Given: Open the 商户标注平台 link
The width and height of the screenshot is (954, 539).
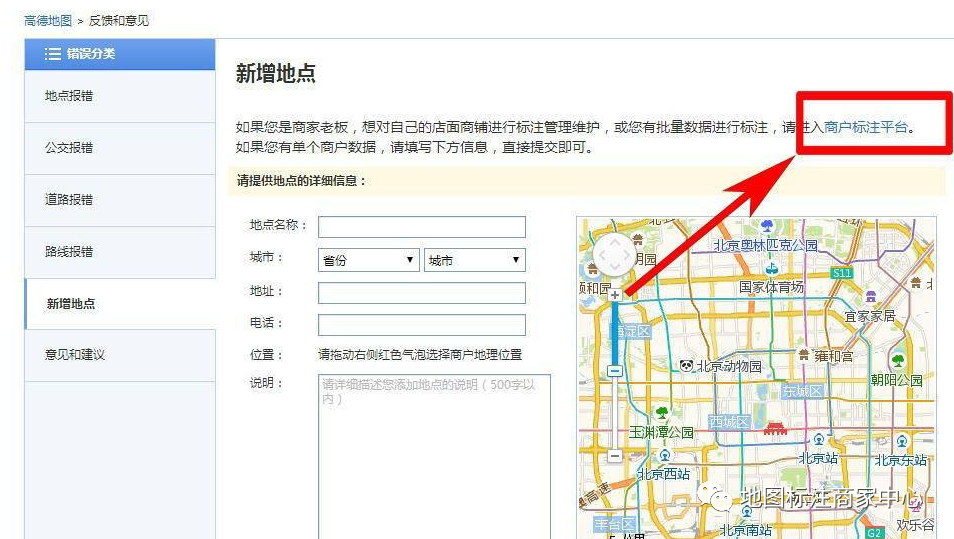Looking at the screenshot, I should pos(866,127).
